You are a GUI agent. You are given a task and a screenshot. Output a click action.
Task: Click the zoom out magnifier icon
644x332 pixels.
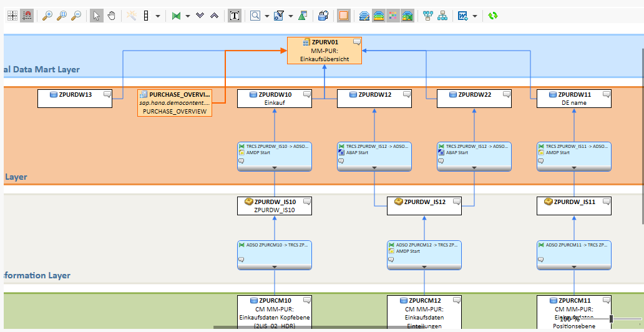pyautogui.click(x=76, y=16)
